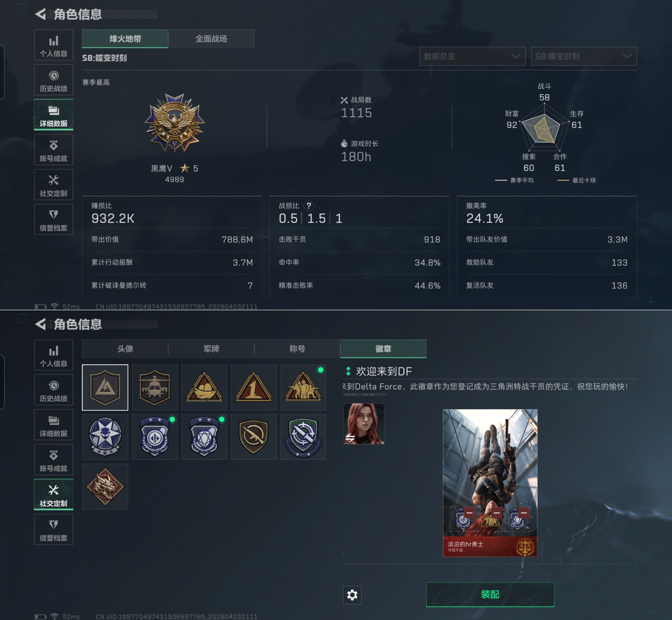This screenshot has height=620, width=672.
Task: Click the question mark next to 战损比
Action: click(309, 206)
